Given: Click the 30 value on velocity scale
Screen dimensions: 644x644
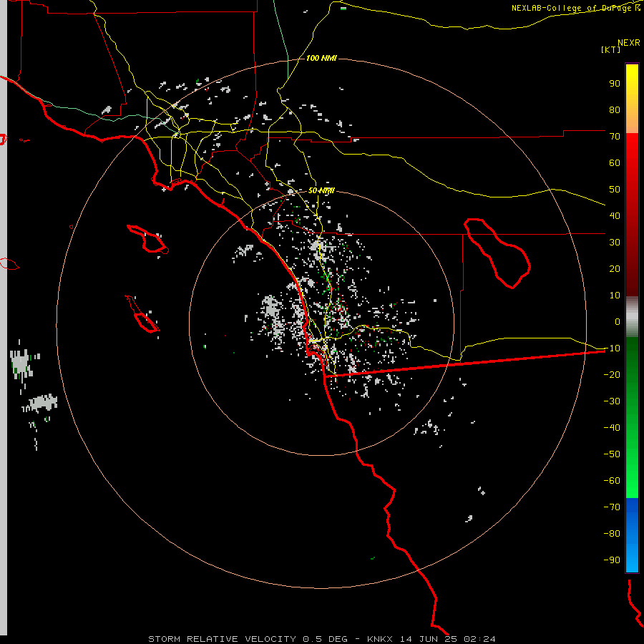Looking at the screenshot, I should click(x=615, y=243).
